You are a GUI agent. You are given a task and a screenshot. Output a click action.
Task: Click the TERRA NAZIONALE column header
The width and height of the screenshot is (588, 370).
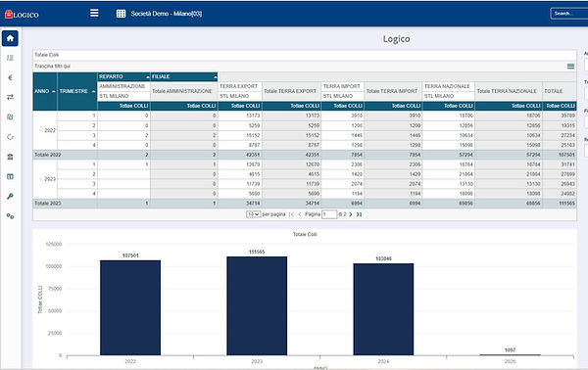(x=449, y=86)
